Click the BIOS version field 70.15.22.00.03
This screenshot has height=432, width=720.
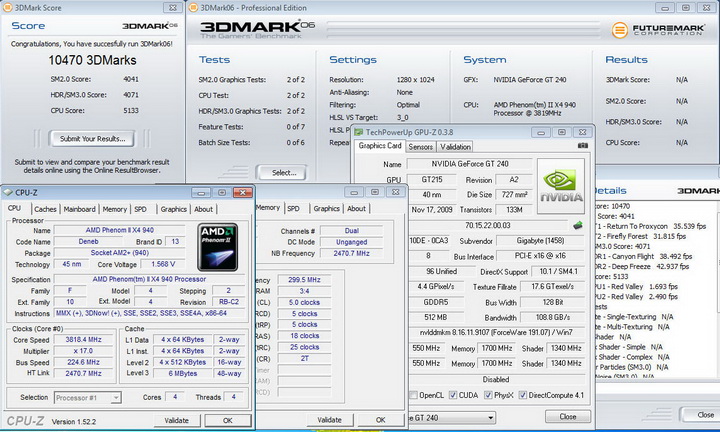click(487, 225)
